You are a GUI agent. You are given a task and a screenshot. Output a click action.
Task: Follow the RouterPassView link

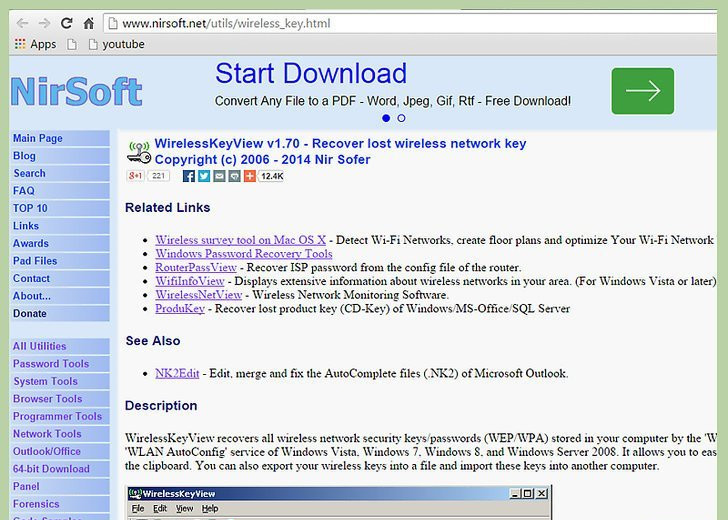tap(196, 267)
